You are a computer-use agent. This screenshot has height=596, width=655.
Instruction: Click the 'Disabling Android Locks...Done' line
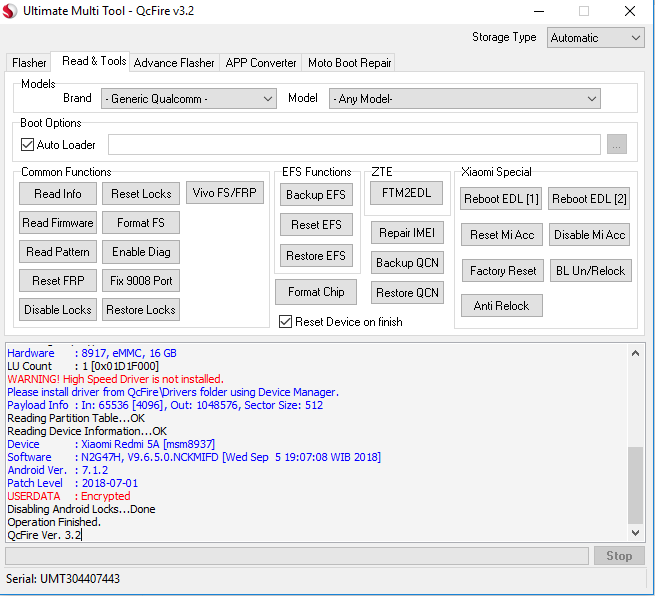pos(81,509)
